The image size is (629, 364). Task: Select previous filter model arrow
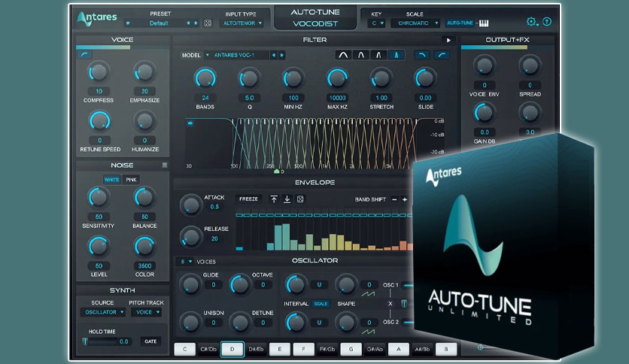[274, 56]
